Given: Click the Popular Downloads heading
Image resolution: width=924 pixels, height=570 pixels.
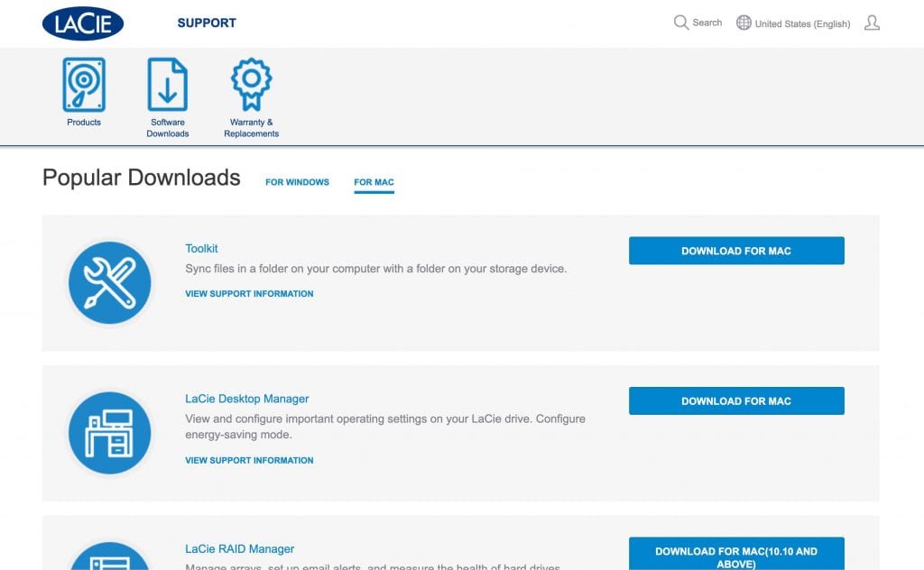Looking at the screenshot, I should coord(142,178).
